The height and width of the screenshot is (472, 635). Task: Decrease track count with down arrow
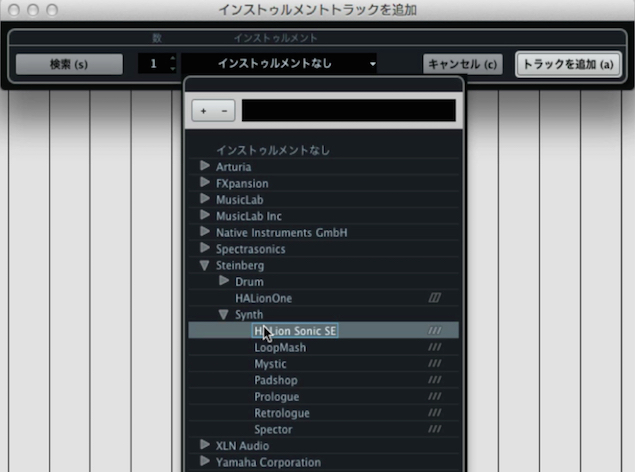click(x=173, y=69)
